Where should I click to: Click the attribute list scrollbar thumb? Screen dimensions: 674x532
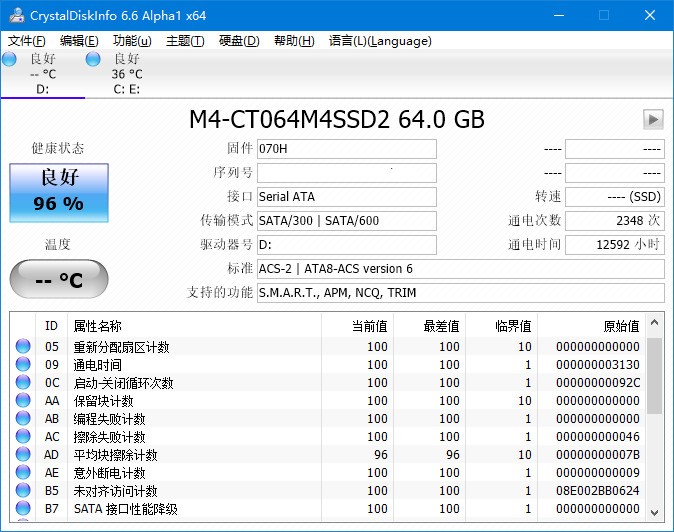[x=655, y=376]
